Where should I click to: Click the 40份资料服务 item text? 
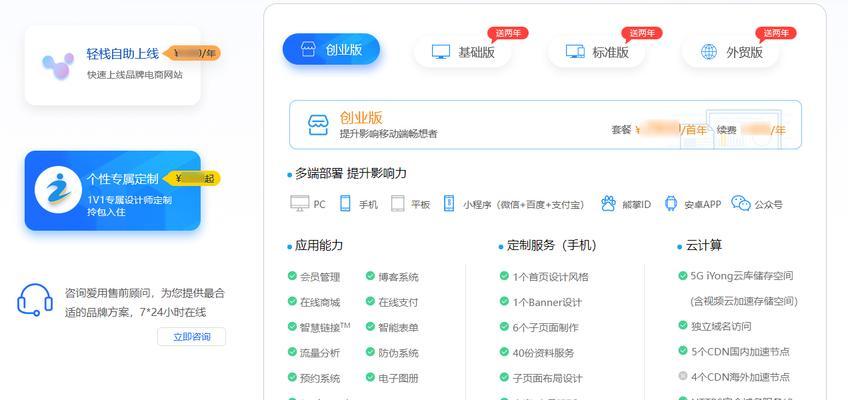(x=544, y=353)
